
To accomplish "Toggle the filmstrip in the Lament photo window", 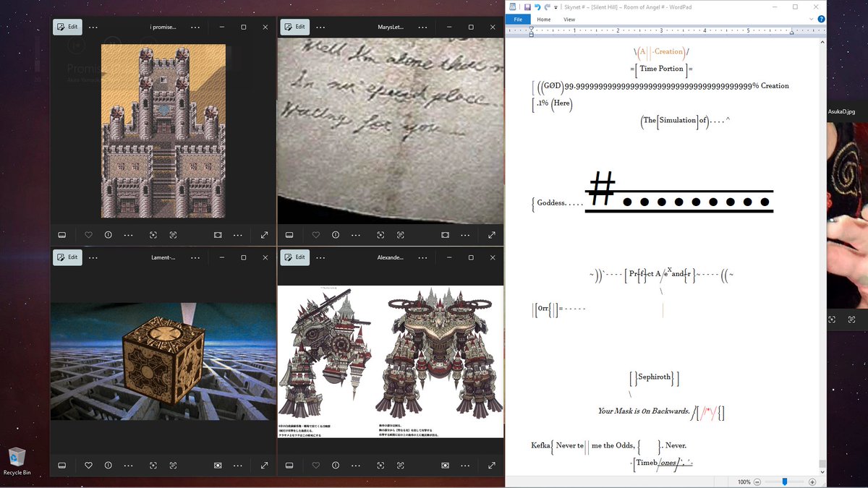I will (x=62, y=465).
